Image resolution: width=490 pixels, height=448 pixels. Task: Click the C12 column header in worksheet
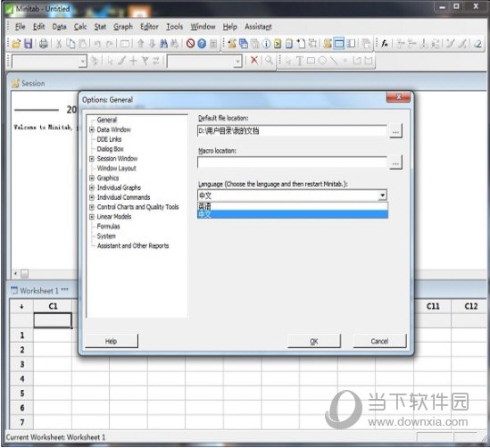(x=470, y=306)
